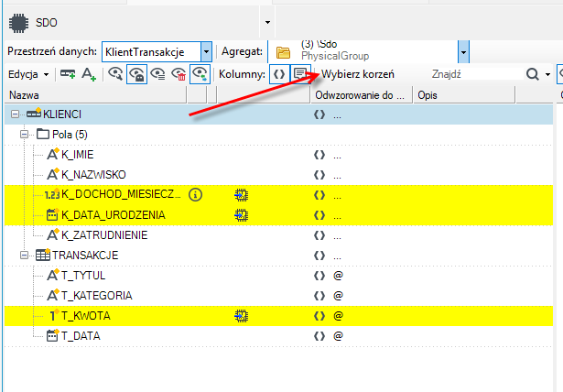Collapse the Pola (5) folder

tap(24, 135)
